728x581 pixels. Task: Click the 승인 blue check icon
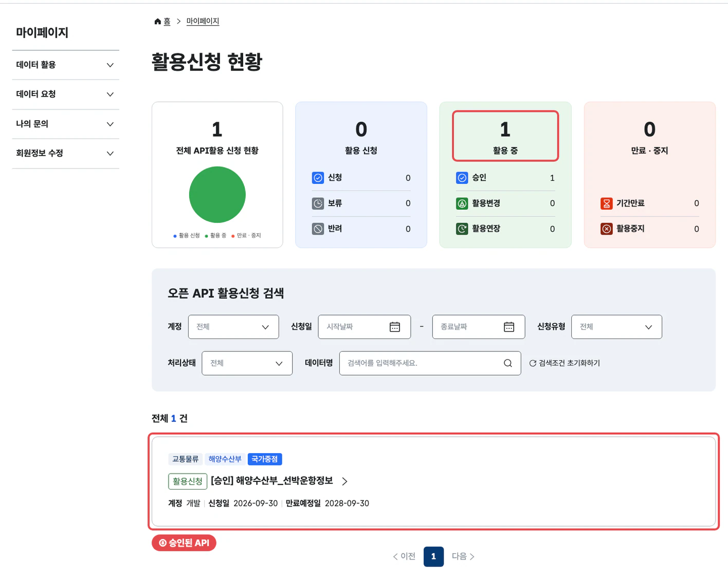click(462, 178)
